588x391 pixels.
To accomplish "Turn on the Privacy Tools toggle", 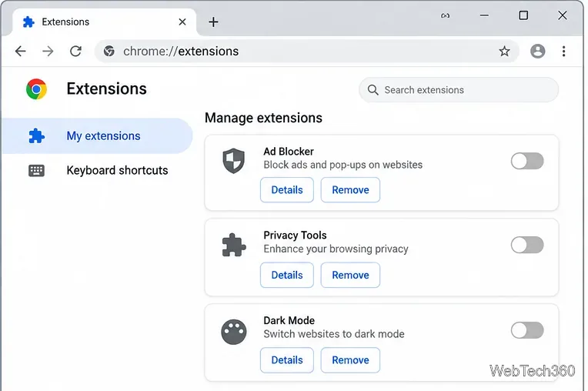I will coord(527,246).
